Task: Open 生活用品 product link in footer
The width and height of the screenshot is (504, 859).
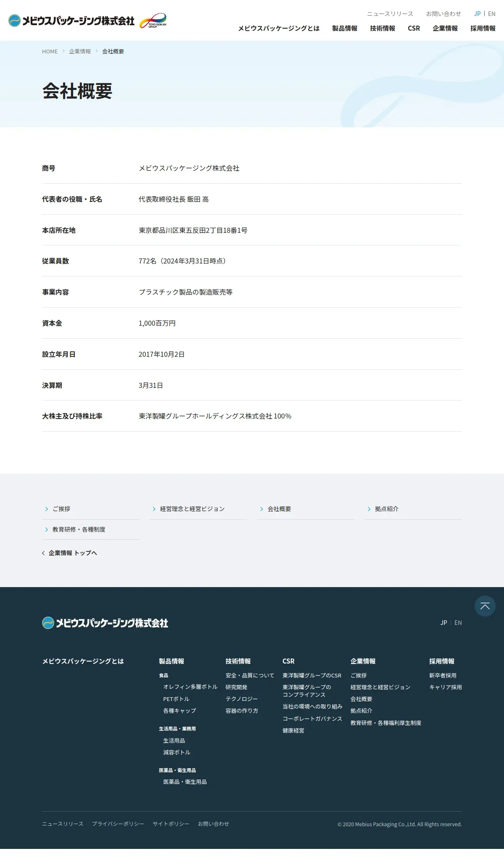Action: point(174,740)
